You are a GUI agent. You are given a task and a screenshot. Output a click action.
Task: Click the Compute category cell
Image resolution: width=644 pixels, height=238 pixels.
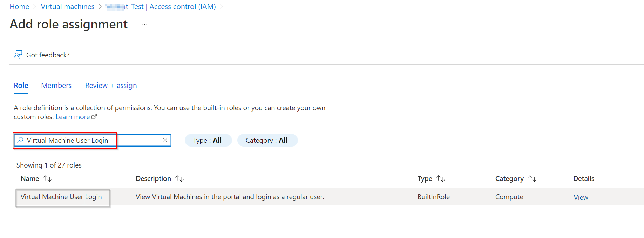click(509, 197)
